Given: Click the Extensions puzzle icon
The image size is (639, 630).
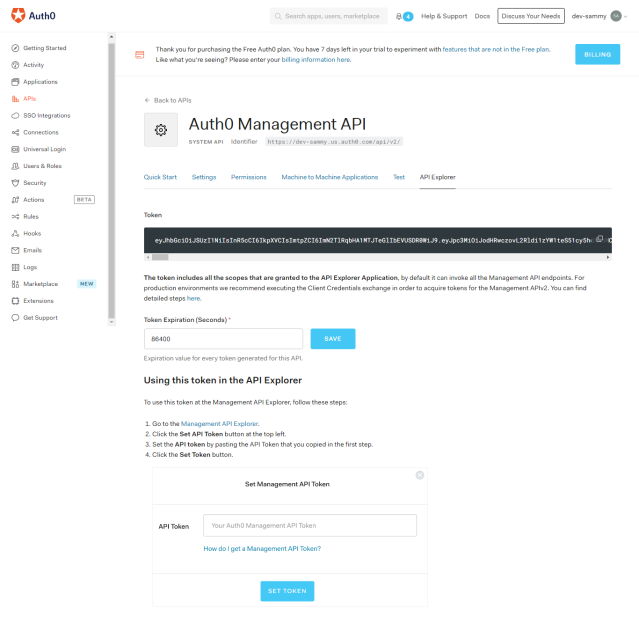Looking at the screenshot, I should [x=15, y=301].
